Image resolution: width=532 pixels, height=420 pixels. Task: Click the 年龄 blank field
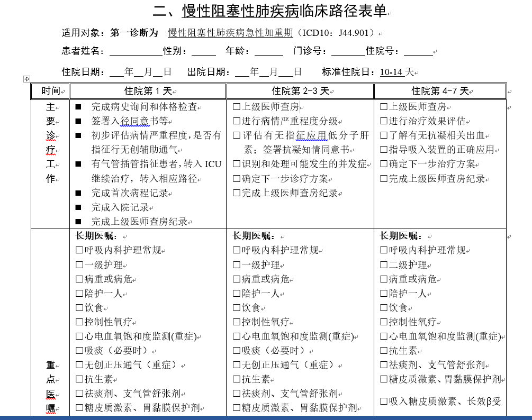tap(269, 51)
